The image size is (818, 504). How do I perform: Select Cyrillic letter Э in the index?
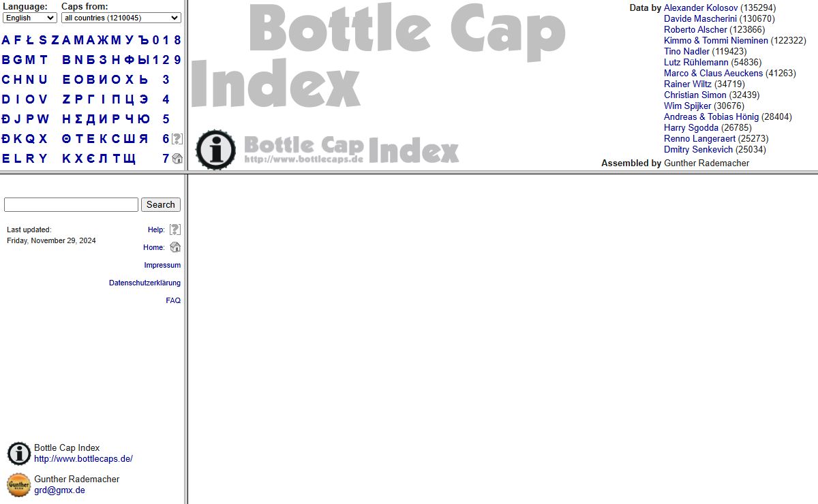[x=143, y=99]
